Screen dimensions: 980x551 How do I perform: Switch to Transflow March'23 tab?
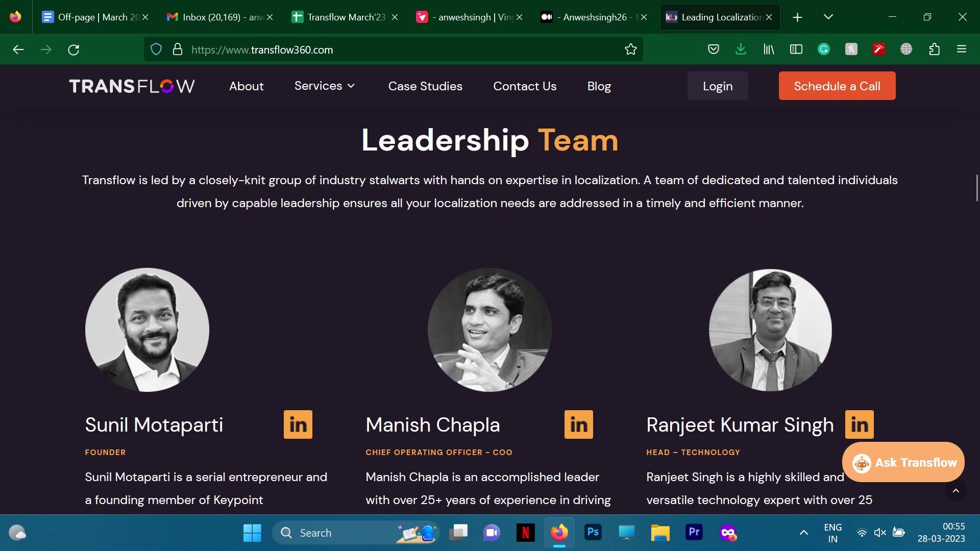[x=339, y=17]
